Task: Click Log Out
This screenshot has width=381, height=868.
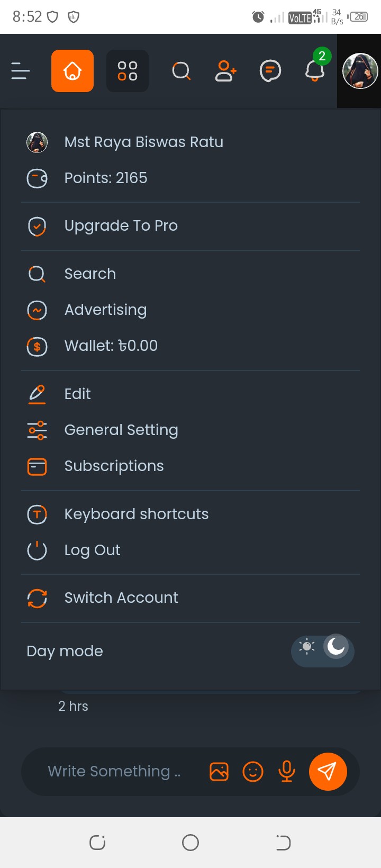Action: 190,550
